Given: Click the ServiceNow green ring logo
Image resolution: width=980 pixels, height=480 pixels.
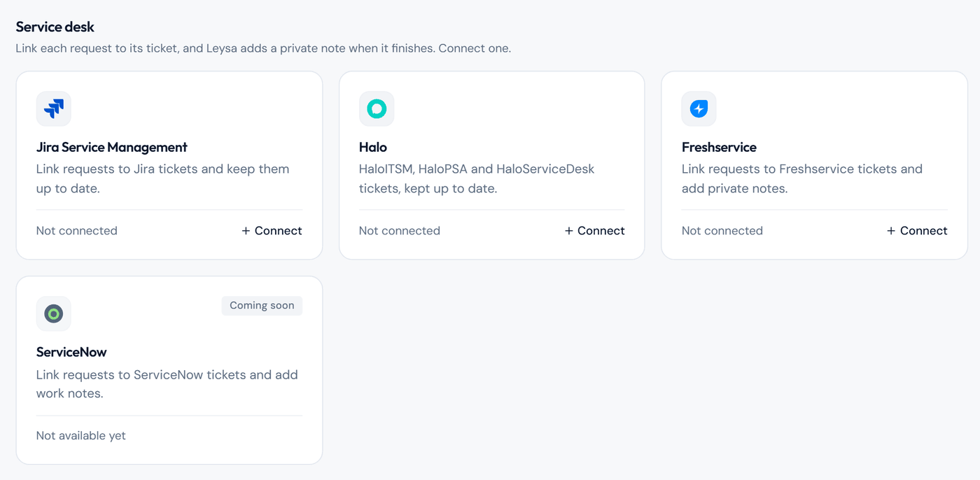Looking at the screenshot, I should (x=54, y=313).
